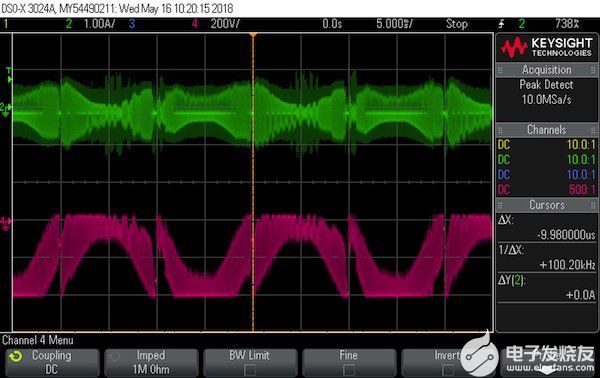Click the trigger level T marker

pyautogui.click(x=9, y=75)
